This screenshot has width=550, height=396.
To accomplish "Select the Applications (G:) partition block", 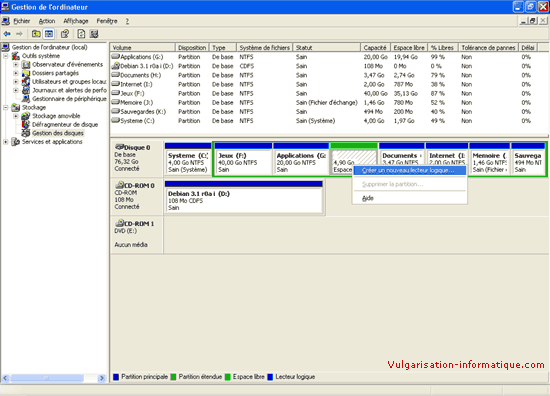I will (301, 159).
